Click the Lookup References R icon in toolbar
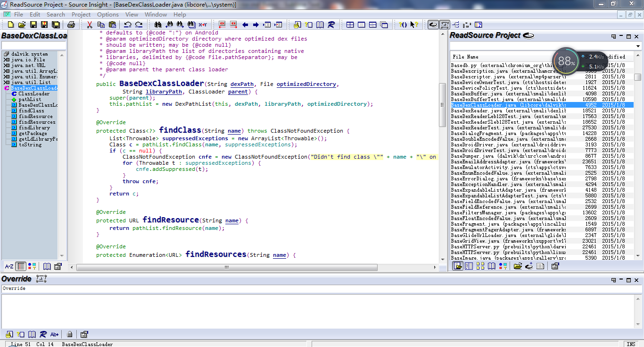 (x=331, y=25)
